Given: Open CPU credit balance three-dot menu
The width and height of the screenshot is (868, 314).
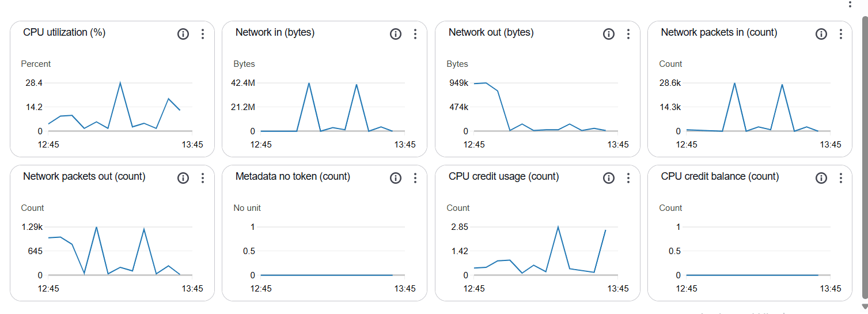Looking at the screenshot, I should point(840,178).
